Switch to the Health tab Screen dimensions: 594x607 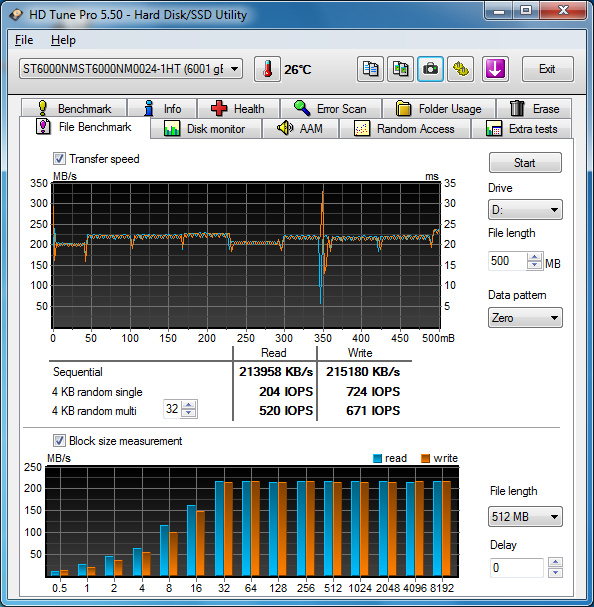(x=238, y=108)
